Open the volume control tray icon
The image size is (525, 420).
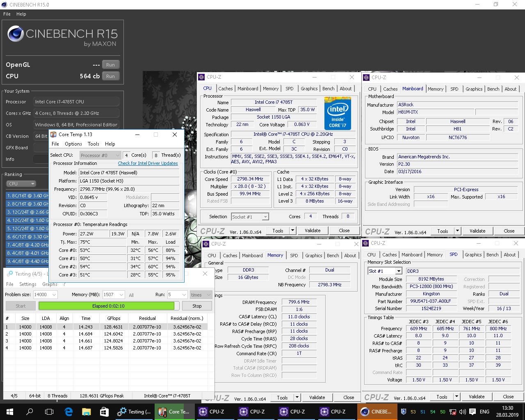(x=463, y=412)
